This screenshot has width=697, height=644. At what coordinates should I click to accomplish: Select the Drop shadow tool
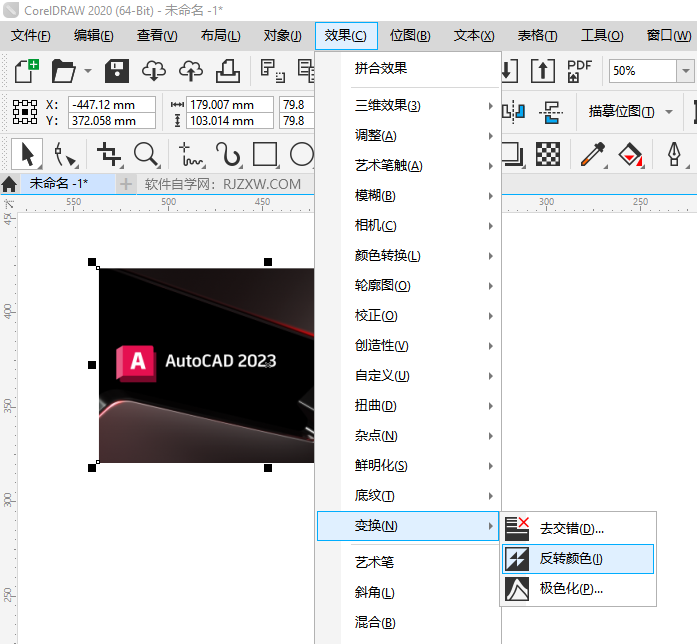(513, 155)
